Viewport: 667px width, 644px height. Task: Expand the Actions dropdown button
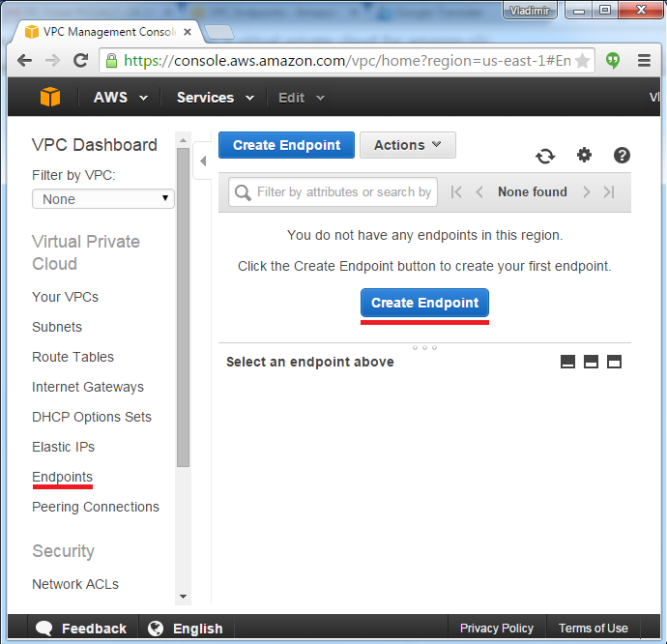(407, 145)
